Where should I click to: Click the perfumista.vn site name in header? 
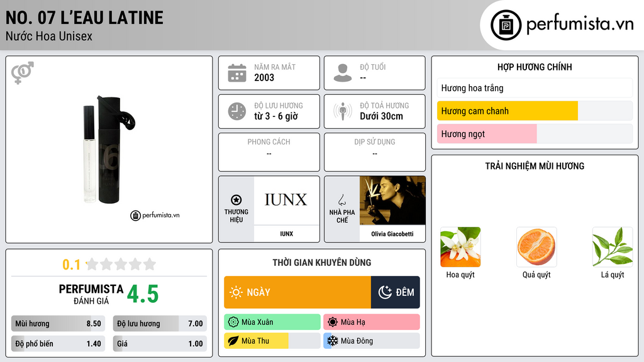click(580, 24)
